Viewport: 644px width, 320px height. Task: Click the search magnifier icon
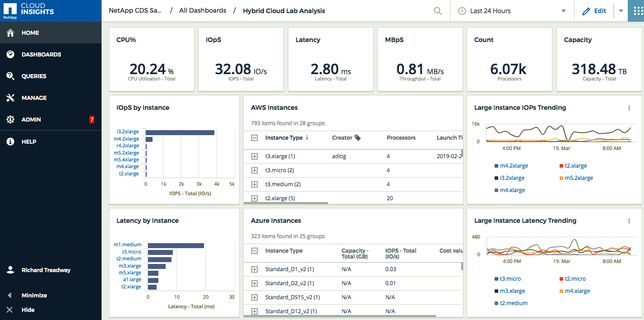(437, 11)
